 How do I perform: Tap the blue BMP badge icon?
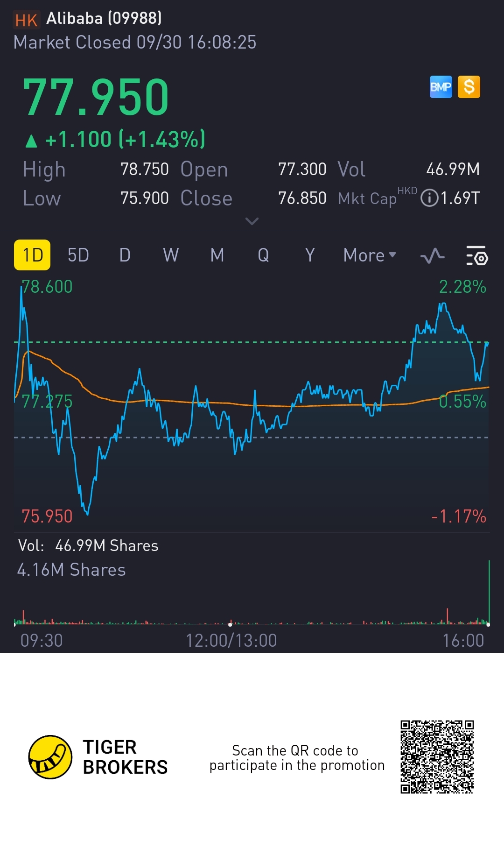[441, 87]
